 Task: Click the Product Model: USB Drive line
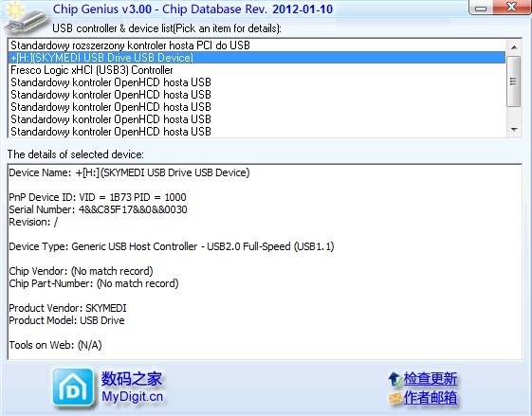pyautogui.click(x=66, y=320)
